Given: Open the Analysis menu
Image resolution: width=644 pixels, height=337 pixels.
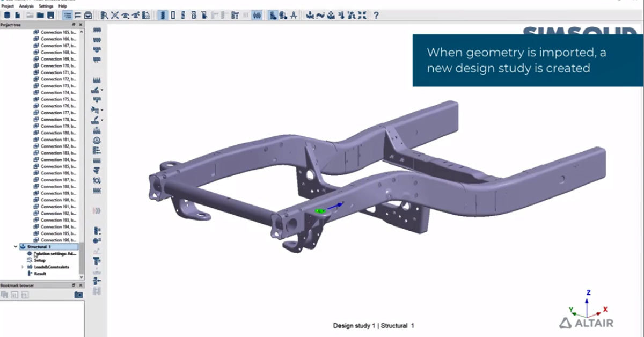Looking at the screenshot, I should click(x=26, y=6).
